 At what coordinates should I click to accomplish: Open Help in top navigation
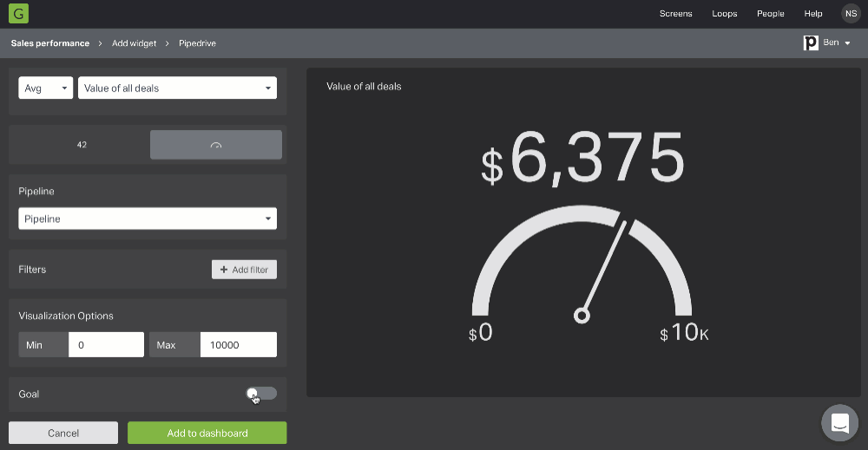coord(813,14)
